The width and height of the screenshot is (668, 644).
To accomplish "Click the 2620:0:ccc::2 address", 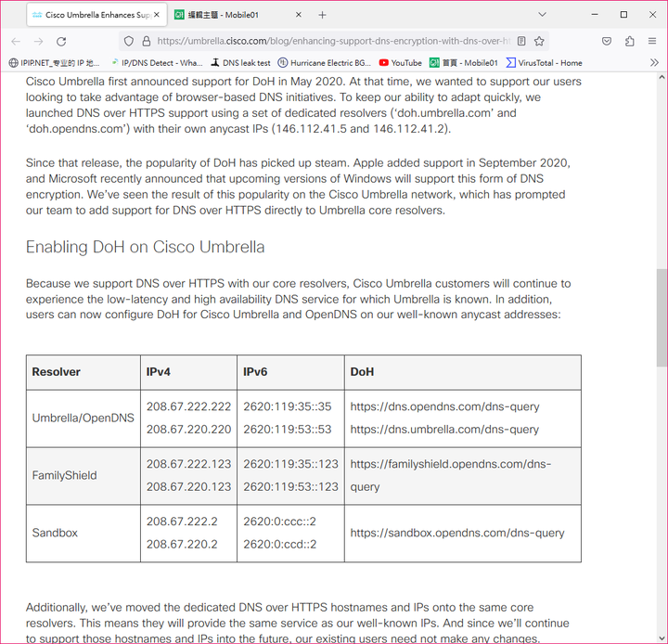I will click(x=279, y=522).
